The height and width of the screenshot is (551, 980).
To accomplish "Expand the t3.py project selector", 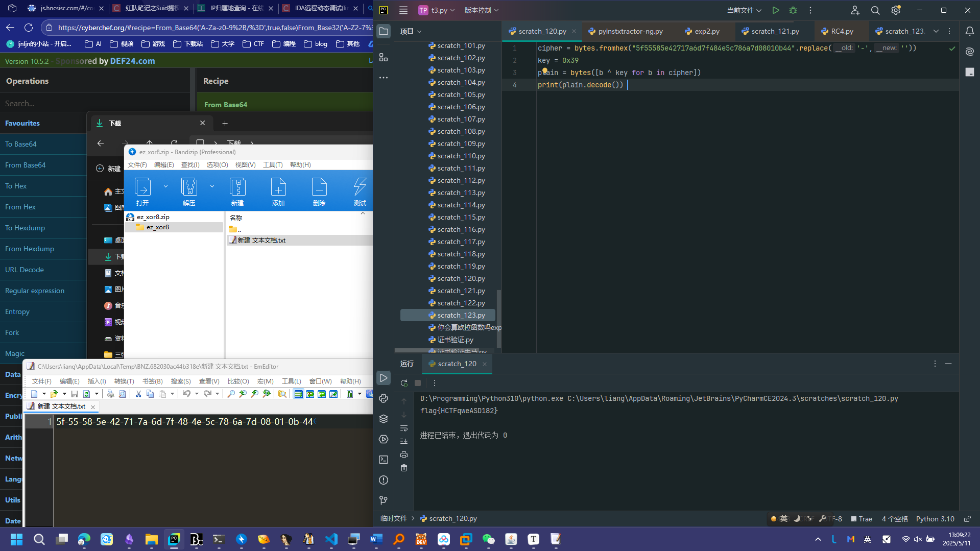I will coord(437,10).
